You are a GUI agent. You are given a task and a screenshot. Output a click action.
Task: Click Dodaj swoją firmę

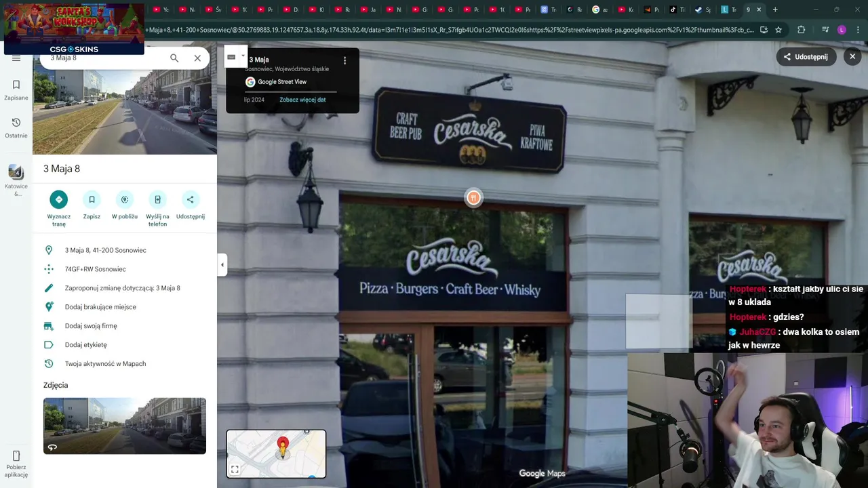click(125, 326)
